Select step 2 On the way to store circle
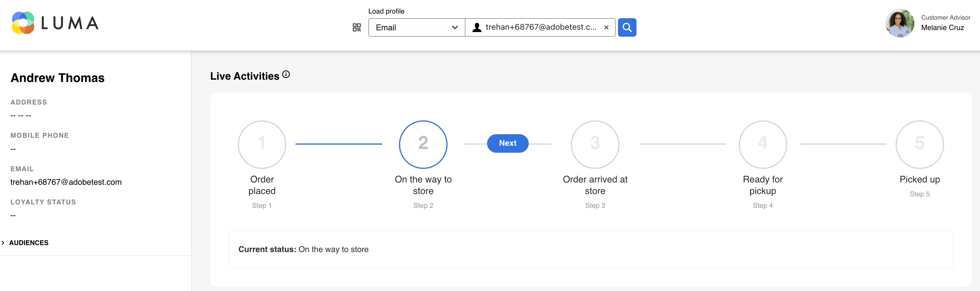This screenshot has width=980, height=291. tap(423, 144)
